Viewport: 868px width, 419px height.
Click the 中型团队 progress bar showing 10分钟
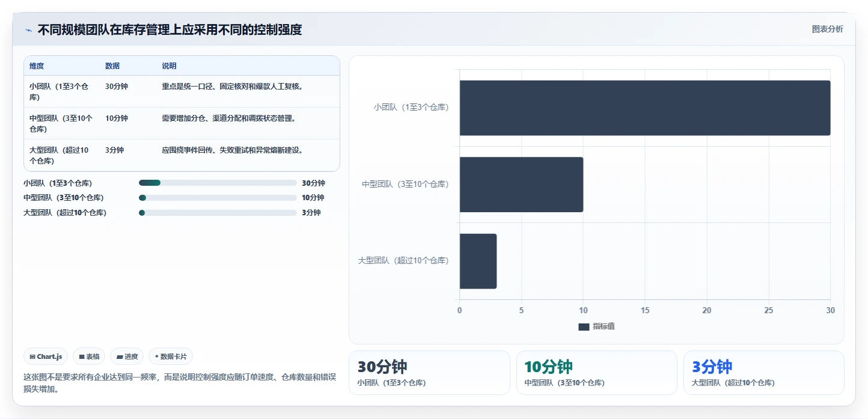click(x=218, y=198)
